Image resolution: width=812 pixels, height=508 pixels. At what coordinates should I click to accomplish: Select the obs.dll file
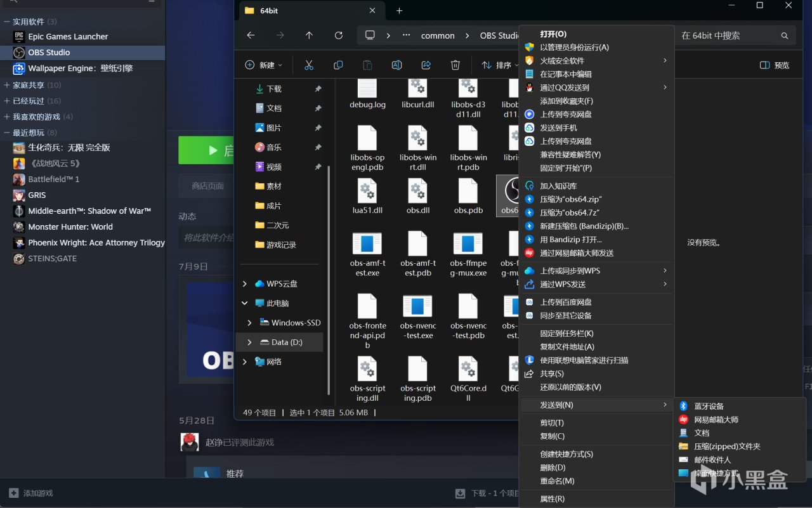pos(417,197)
